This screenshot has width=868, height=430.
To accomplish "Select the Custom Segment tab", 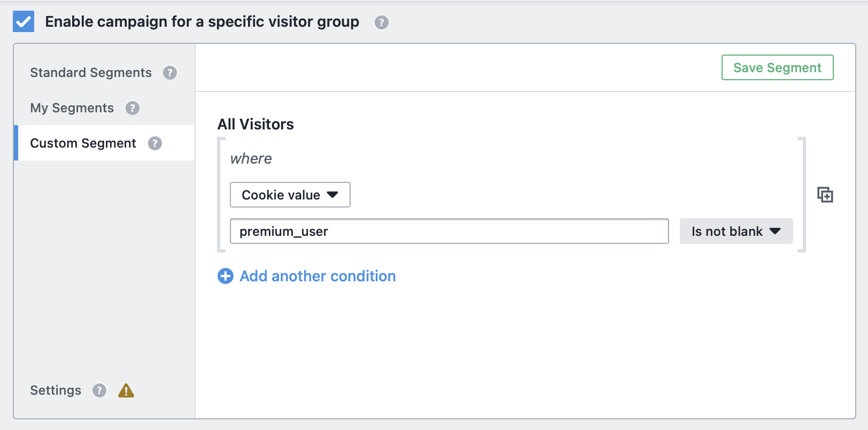I will [x=83, y=143].
